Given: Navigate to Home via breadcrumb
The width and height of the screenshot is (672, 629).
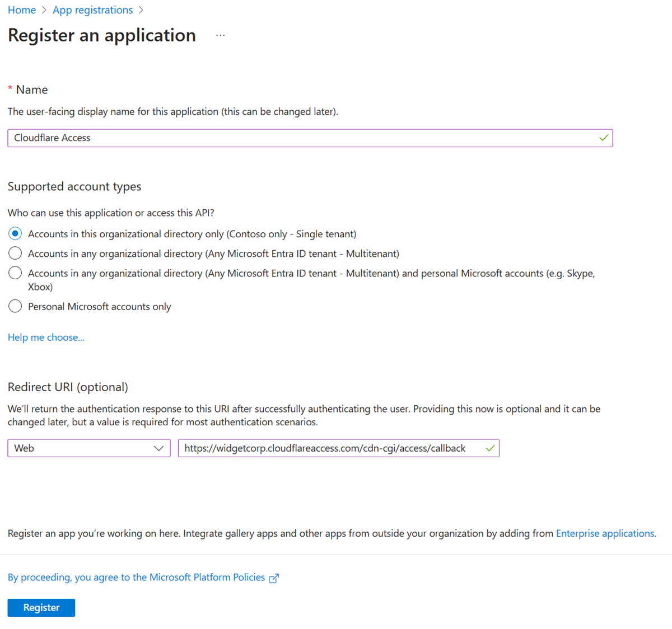Looking at the screenshot, I should tap(21, 10).
